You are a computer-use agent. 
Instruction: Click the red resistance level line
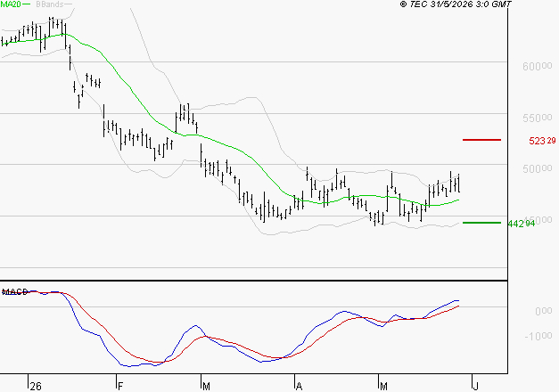pyautogui.click(x=481, y=140)
